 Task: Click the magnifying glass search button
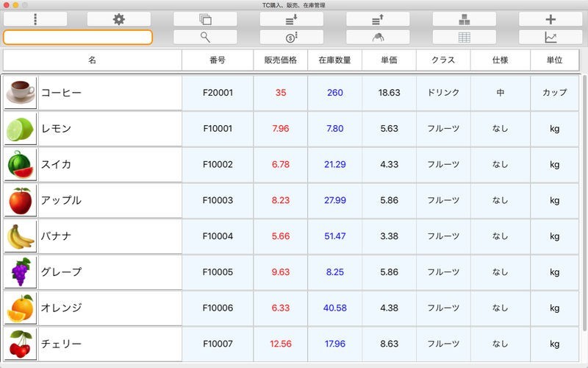pyautogui.click(x=205, y=37)
